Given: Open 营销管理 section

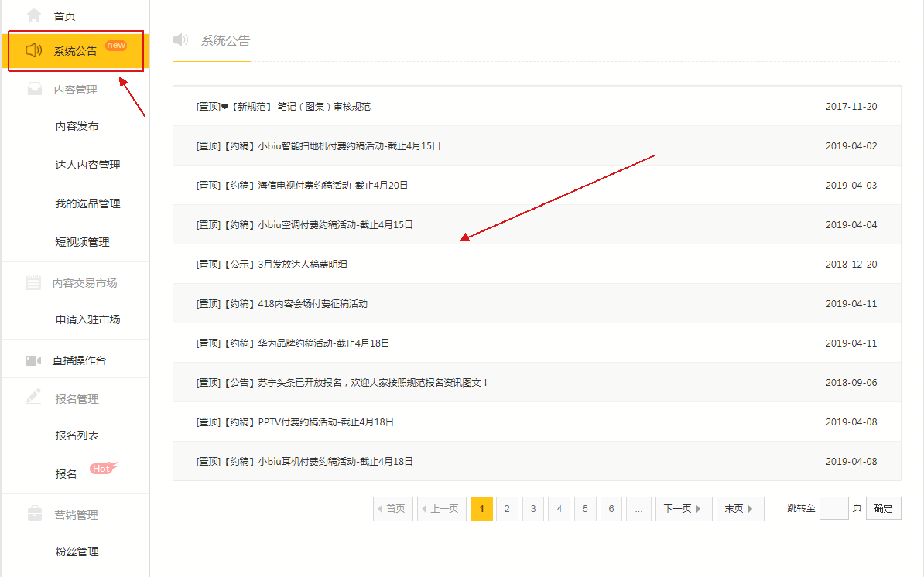Looking at the screenshot, I should (x=76, y=515).
